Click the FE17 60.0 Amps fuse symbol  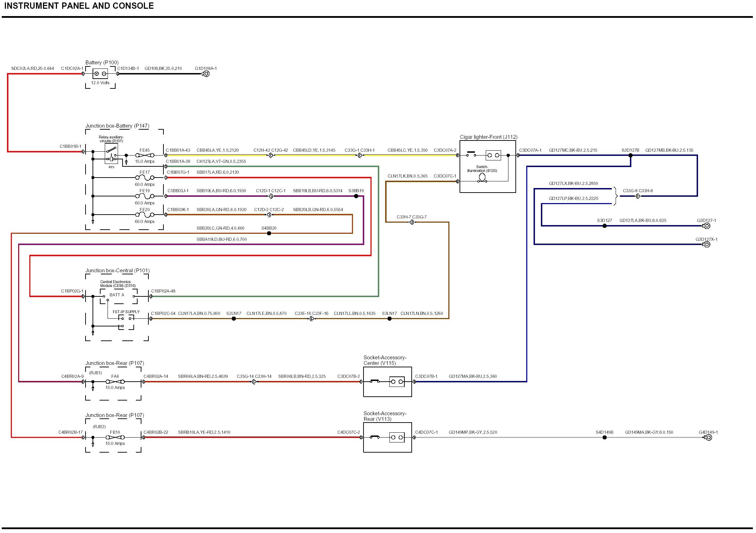pos(145,178)
